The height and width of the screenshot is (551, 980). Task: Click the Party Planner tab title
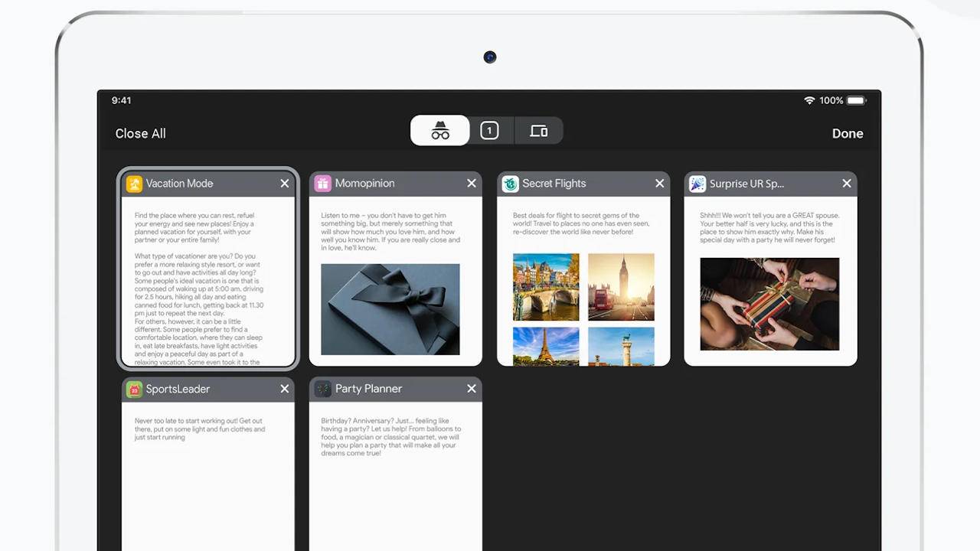tap(368, 389)
